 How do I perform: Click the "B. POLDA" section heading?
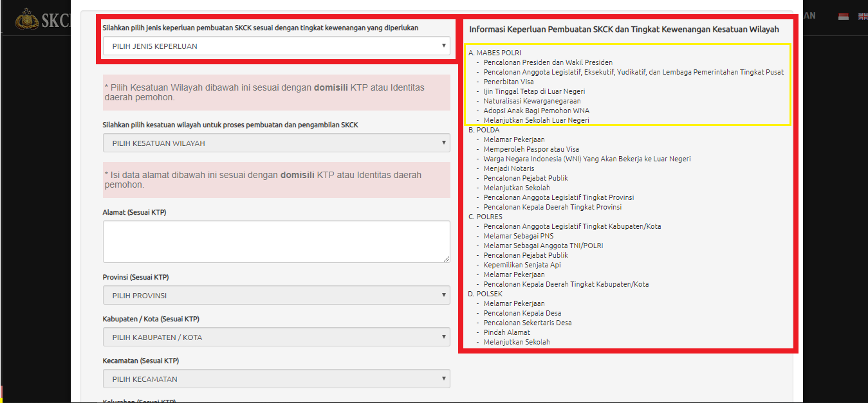pyautogui.click(x=484, y=130)
